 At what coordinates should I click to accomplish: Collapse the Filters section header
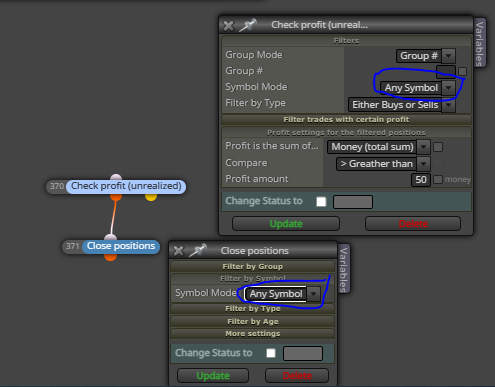[x=346, y=41]
